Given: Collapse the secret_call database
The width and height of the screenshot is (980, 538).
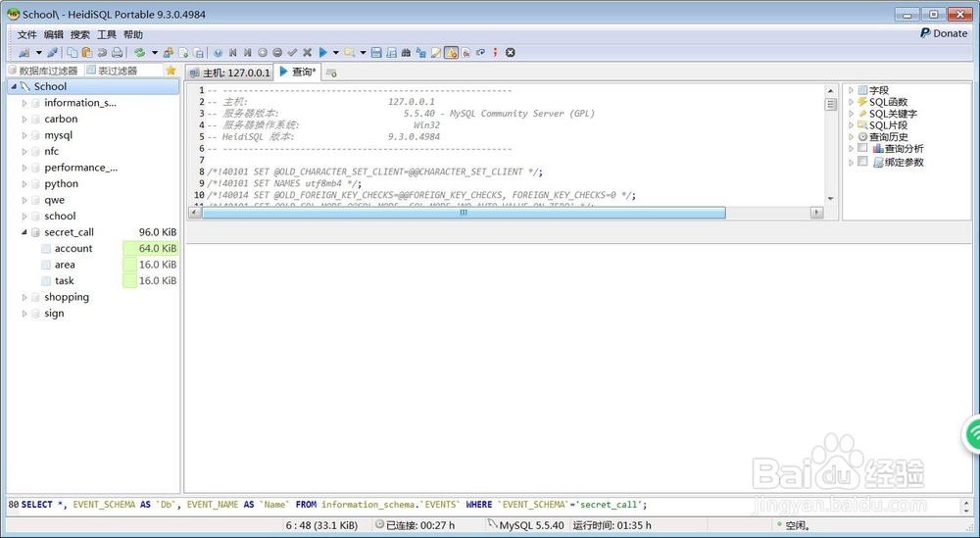Looking at the screenshot, I should point(24,232).
